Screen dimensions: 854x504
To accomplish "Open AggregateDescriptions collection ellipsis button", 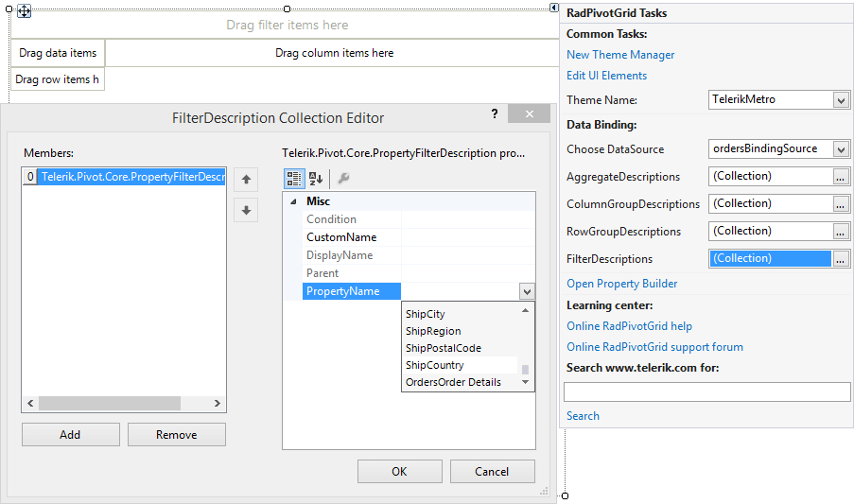I will (x=841, y=177).
